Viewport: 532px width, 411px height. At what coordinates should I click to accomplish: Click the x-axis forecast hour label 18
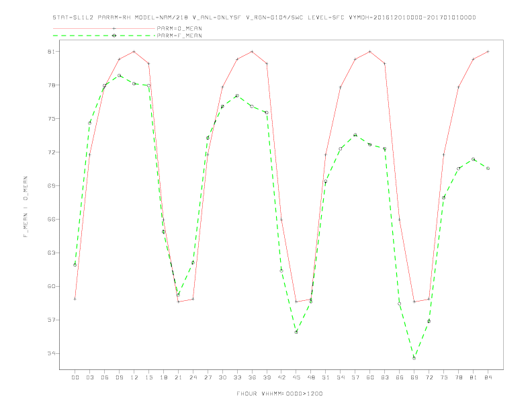click(x=163, y=377)
